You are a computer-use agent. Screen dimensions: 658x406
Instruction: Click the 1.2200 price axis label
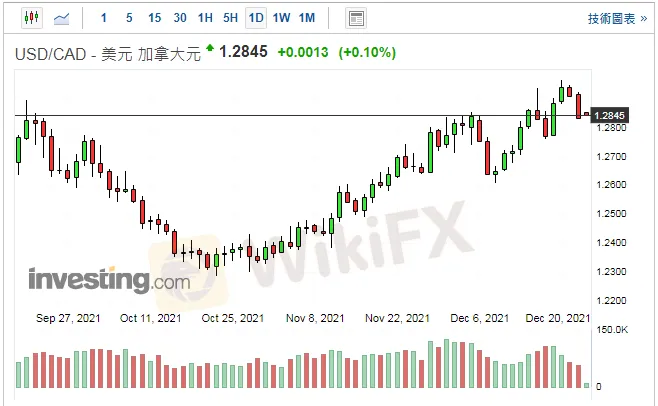click(611, 301)
